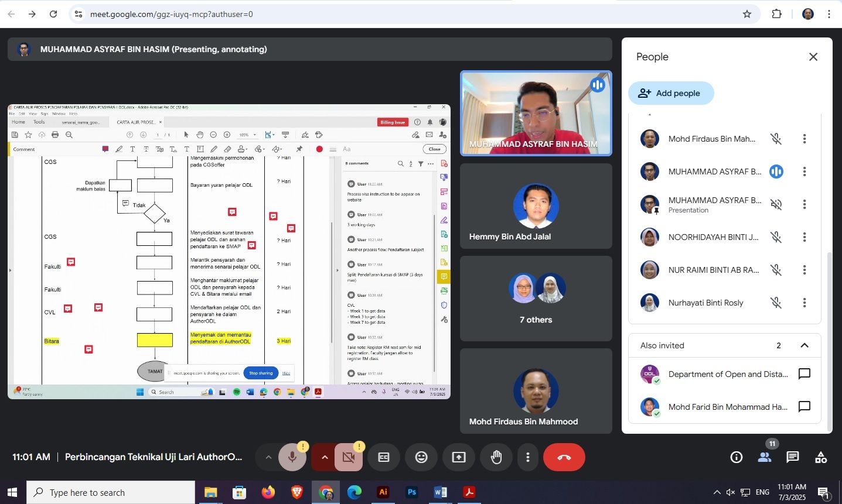Viewport: 842px width, 504px height.
Task: Open the meeting details info icon
Action: click(x=737, y=457)
